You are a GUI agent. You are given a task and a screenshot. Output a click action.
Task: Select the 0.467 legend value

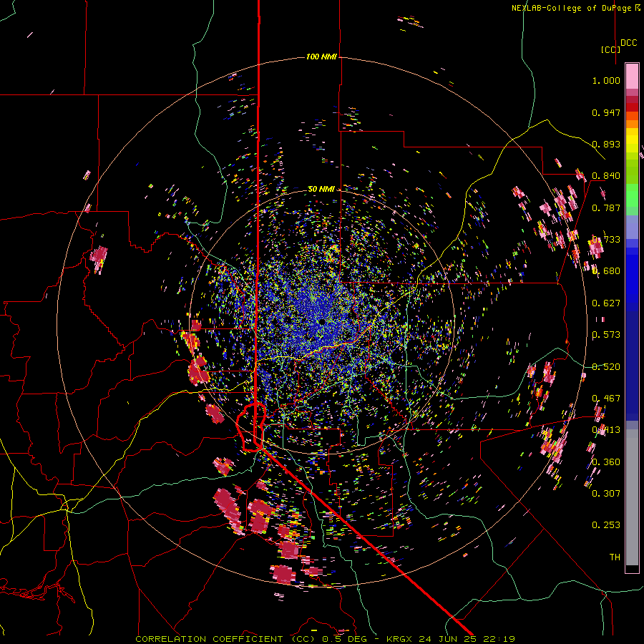point(606,399)
